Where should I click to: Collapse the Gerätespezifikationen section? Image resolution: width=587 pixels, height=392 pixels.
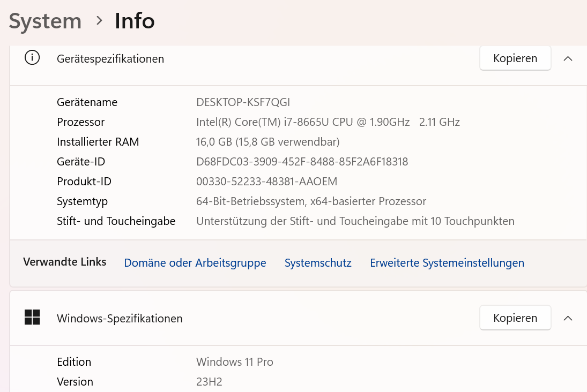(568, 58)
